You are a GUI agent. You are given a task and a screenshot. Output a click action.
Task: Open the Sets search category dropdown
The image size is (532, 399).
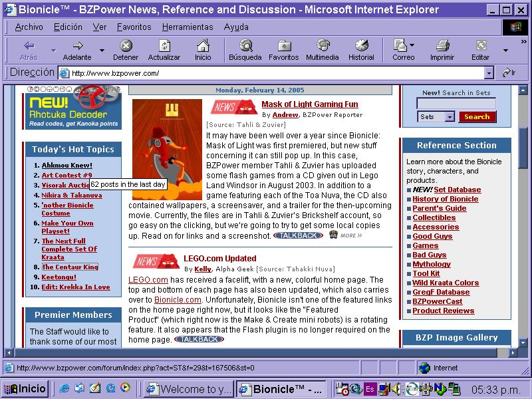(450, 117)
